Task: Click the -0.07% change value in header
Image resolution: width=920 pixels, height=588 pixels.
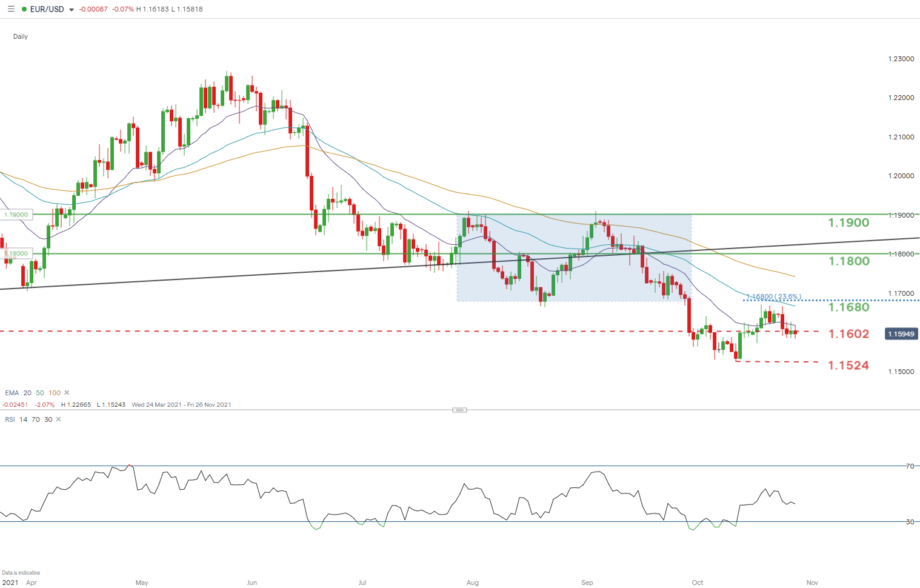Action: [x=122, y=10]
